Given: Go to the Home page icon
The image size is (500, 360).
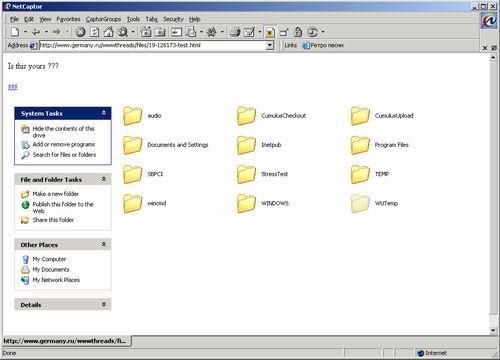Looking at the screenshot, I should (108, 32).
